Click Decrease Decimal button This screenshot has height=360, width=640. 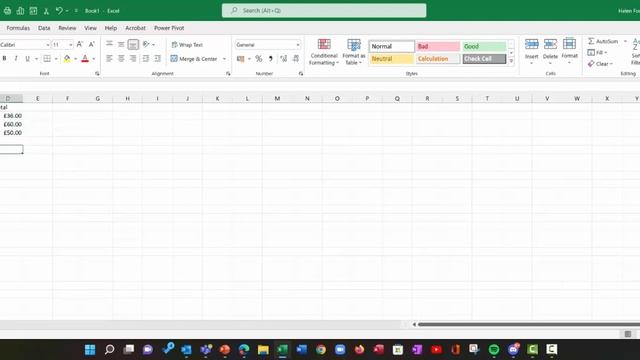[x=296, y=59]
